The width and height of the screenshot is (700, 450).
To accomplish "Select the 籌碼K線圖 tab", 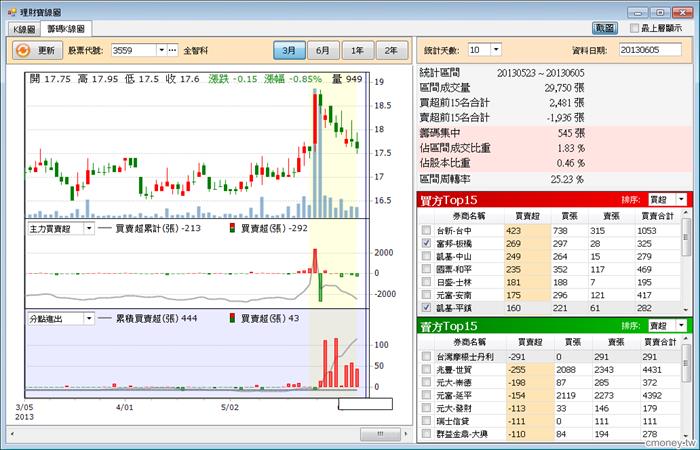I will 66,29.
